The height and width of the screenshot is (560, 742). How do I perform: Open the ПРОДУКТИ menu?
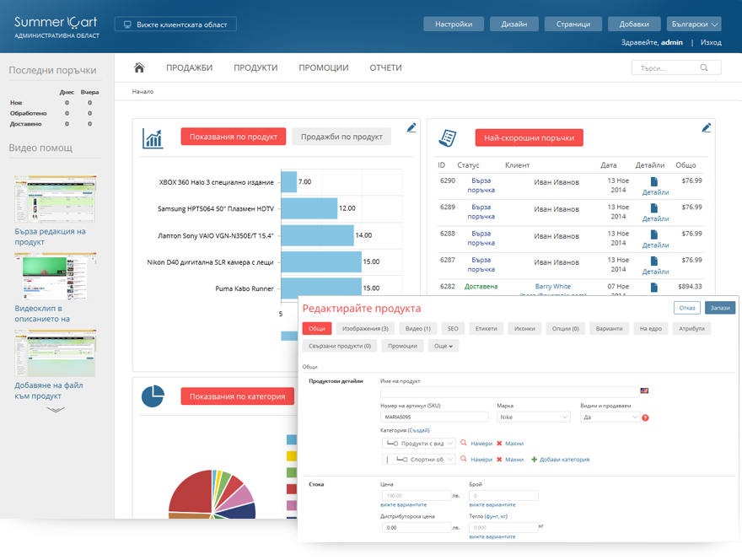pos(255,67)
